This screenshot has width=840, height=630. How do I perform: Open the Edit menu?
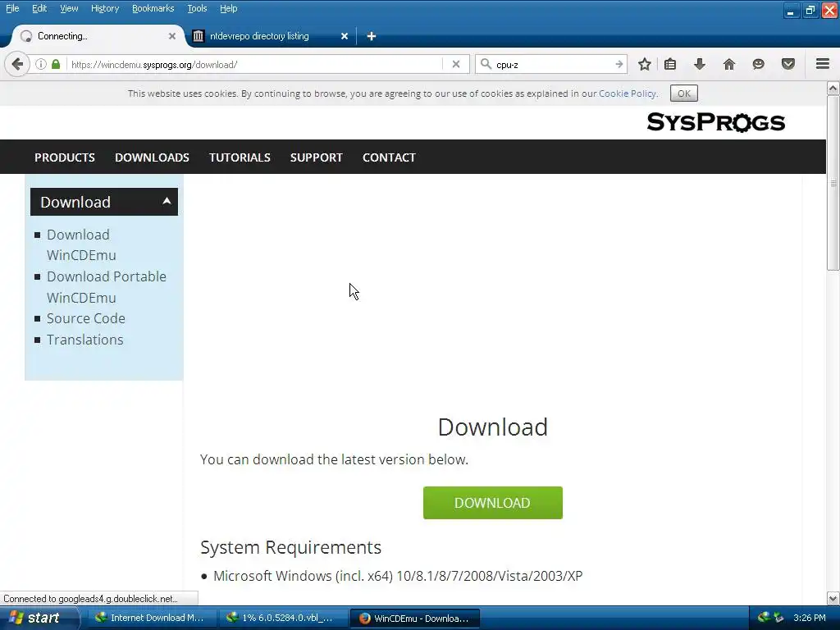click(39, 8)
